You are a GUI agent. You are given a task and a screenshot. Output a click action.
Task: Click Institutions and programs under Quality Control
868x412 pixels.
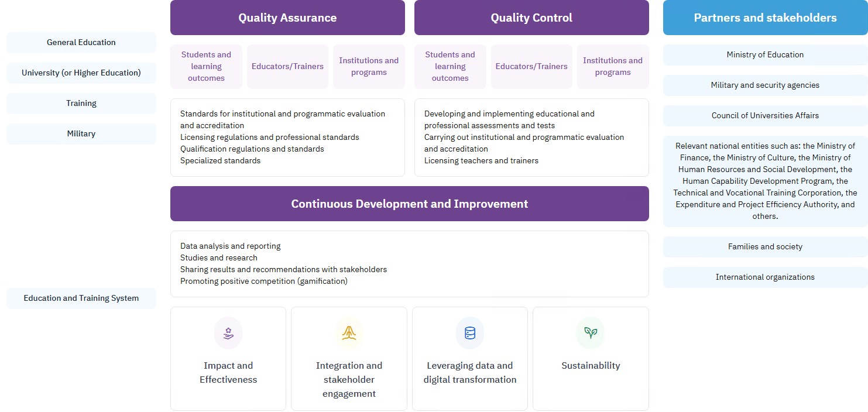pyautogui.click(x=613, y=67)
